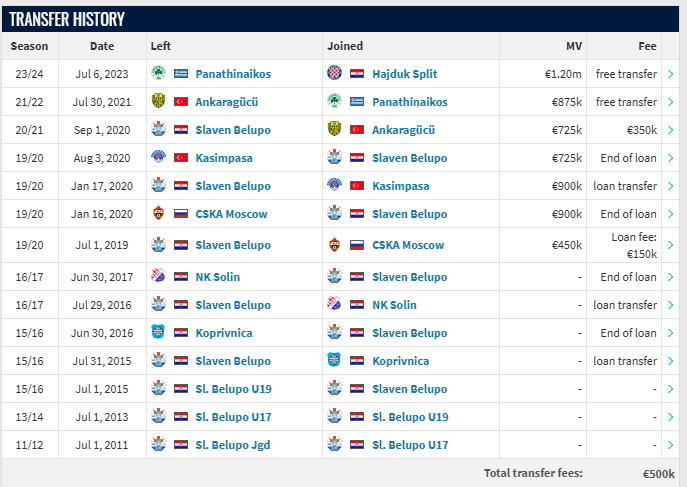This screenshot has width=687, height=487.
Task: Click Panathinaikos club crest in first row
Action: 158,73
